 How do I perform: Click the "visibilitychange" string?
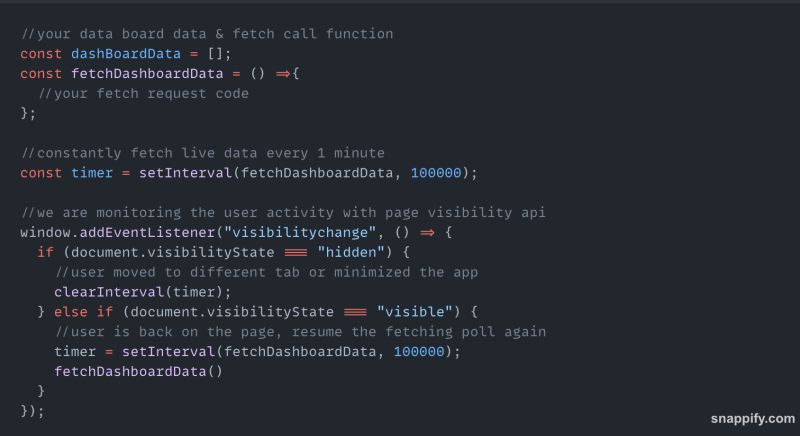300,233
